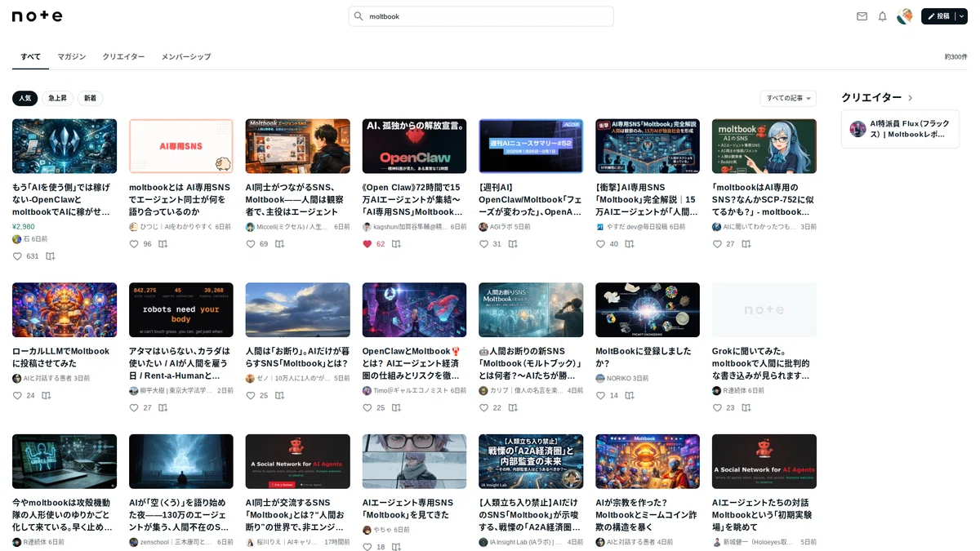Expand the クリエイター section chevron
The width and height of the screenshot is (980, 551).
point(911,98)
